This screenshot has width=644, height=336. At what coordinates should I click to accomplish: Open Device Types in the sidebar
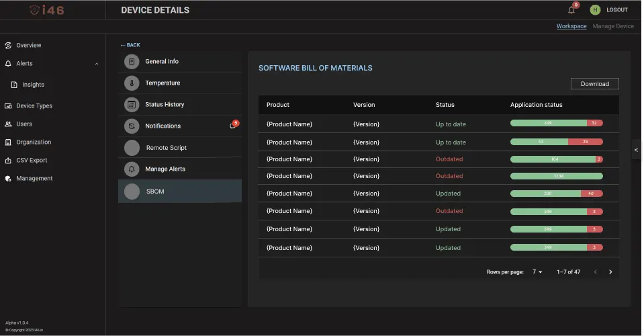point(34,106)
